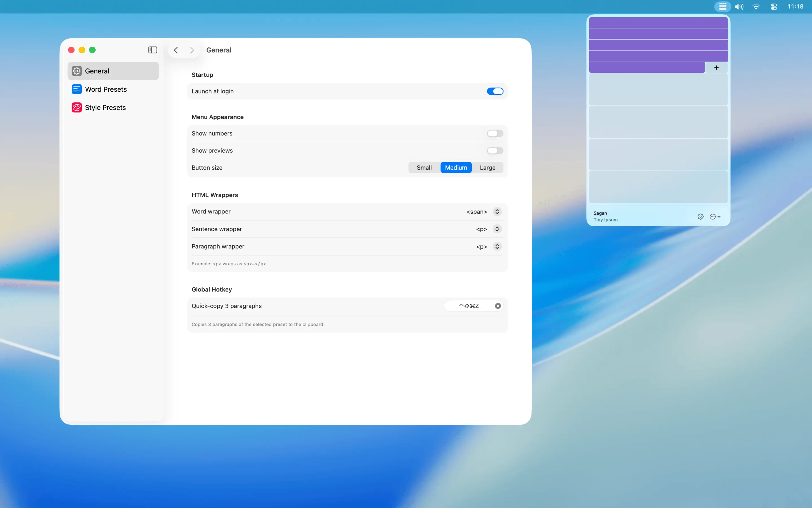
Task: Go forward with the right chevron
Action: pyautogui.click(x=192, y=50)
